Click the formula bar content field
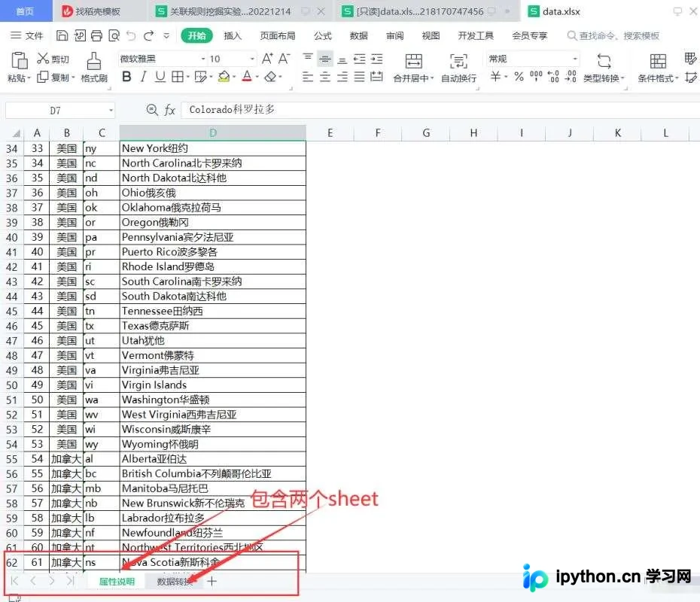700x602 pixels. pyautogui.click(x=440, y=110)
